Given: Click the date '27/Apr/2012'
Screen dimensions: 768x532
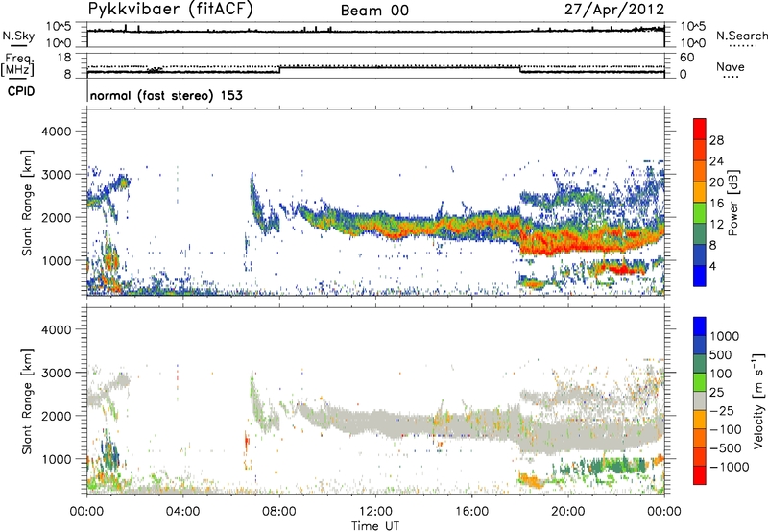Looking at the screenshot, I should pyautogui.click(x=614, y=10).
